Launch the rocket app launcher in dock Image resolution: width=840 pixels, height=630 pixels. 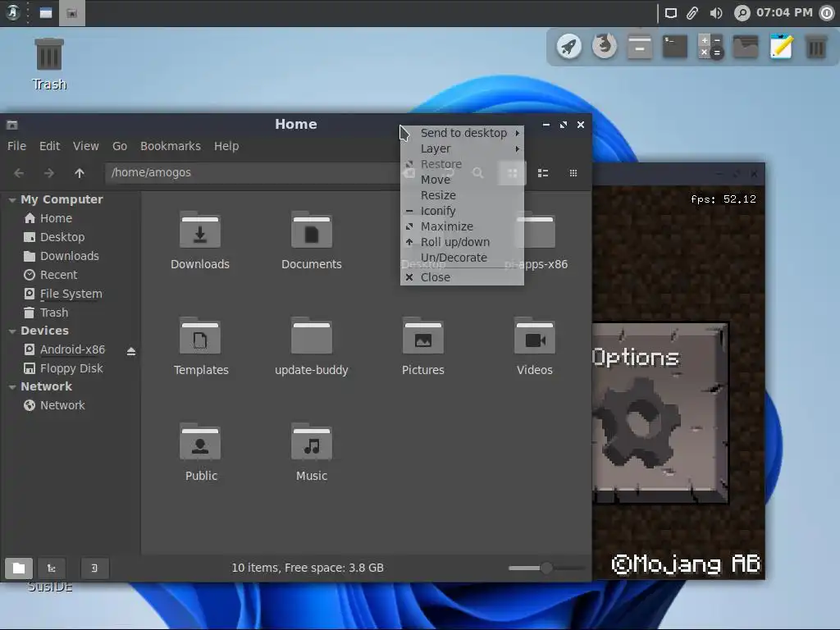[x=568, y=47]
